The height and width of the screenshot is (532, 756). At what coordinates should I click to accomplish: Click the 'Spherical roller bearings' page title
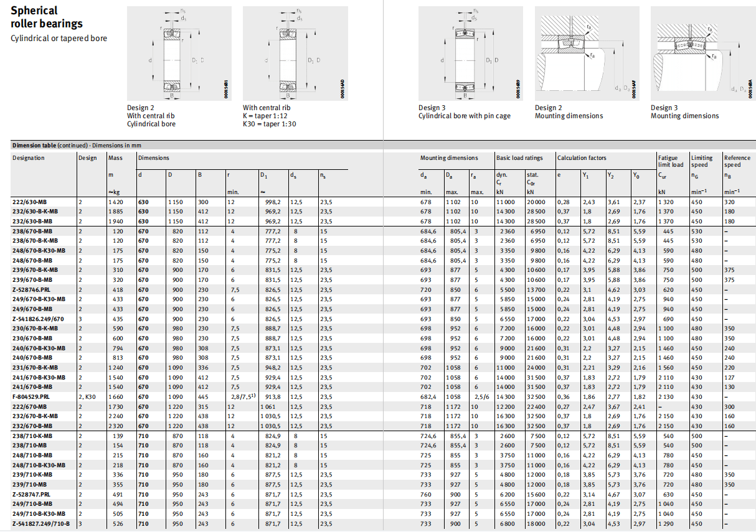pos(47,17)
